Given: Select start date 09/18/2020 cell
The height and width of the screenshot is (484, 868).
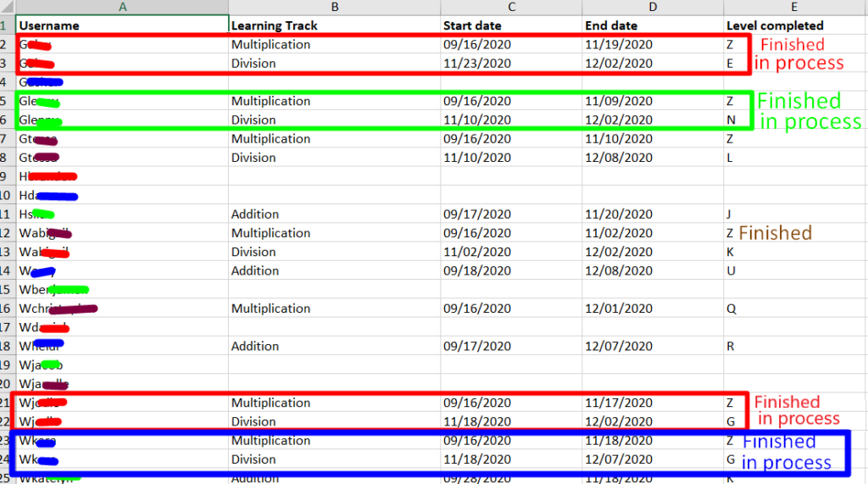Looking at the screenshot, I should [x=511, y=270].
